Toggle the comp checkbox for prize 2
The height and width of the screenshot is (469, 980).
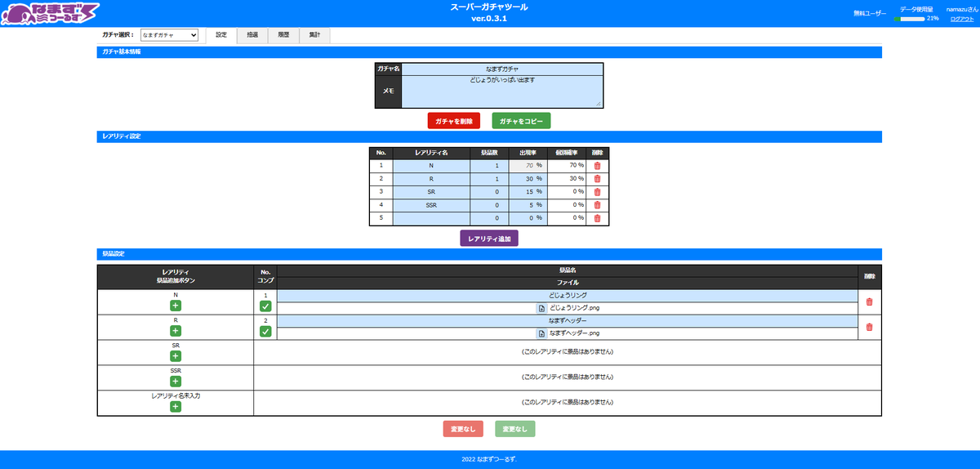265,332
